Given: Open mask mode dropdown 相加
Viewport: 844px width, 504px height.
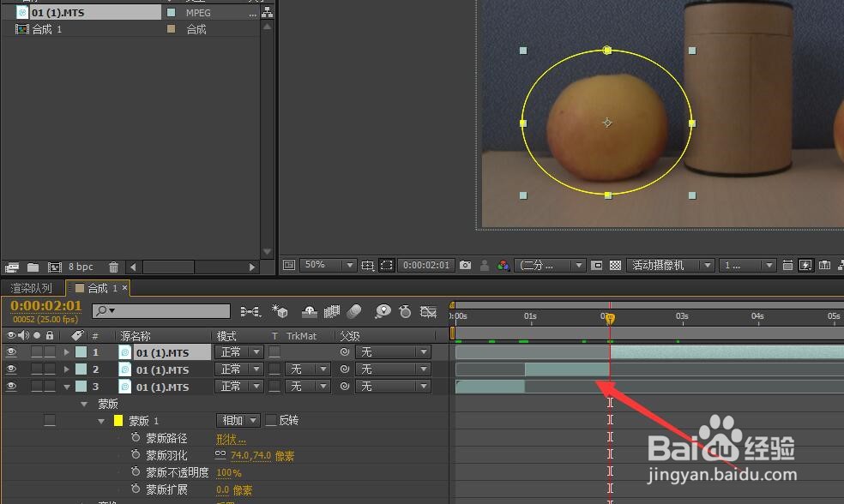Looking at the screenshot, I should pyautogui.click(x=238, y=420).
